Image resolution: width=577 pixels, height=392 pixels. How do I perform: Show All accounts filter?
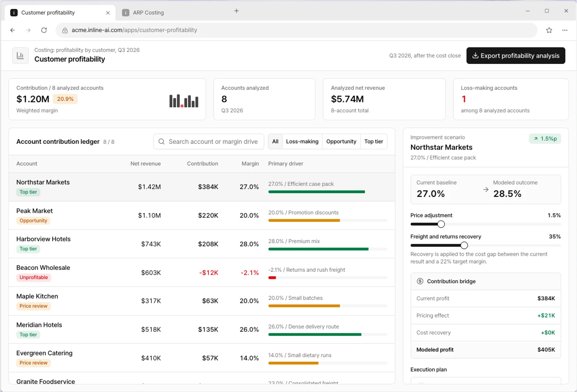point(275,142)
